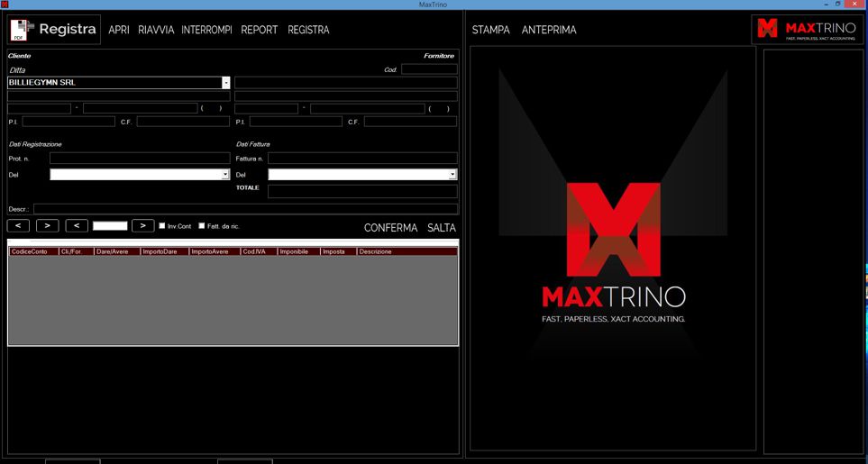Image resolution: width=868 pixels, height=464 pixels.
Task: Click the ImportoDare column header
Action: [x=165, y=251]
